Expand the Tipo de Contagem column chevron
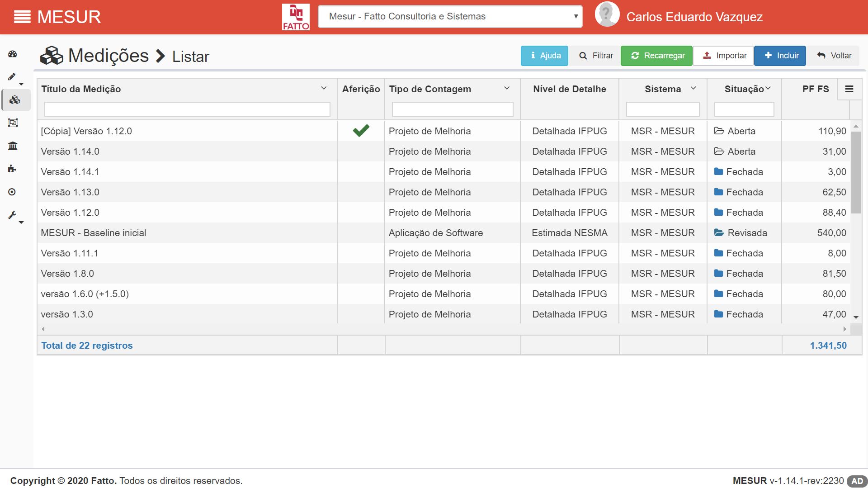Image resolution: width=868 pixels, height=488 pixels. pos(507,88)
